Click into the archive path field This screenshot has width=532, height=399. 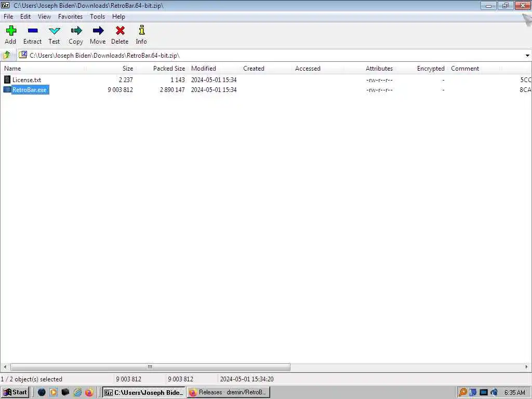270,55
